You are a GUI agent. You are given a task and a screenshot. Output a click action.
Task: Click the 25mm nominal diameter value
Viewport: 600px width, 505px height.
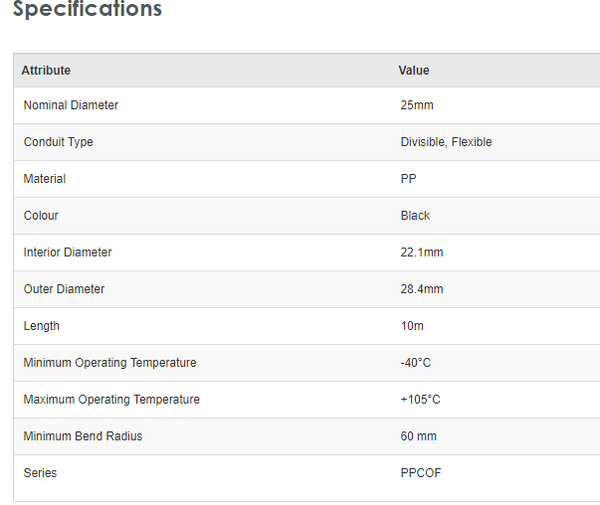417,105
